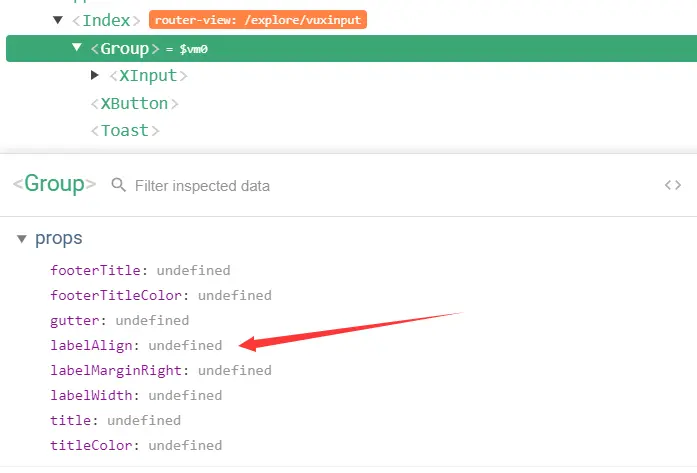Click the $vm0 label
Screen dimensions: 697x473
pyautogui.click(x=193, y=49)
